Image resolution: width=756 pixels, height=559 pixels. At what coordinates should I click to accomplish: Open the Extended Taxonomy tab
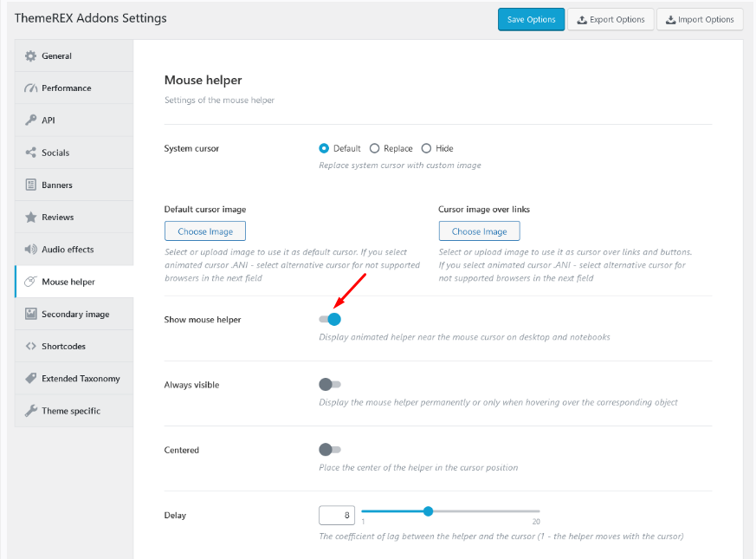[x=74, y=379]
